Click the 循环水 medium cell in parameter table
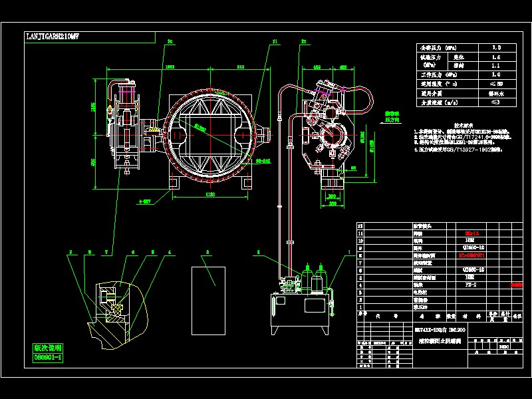 (x=496, y=93)
